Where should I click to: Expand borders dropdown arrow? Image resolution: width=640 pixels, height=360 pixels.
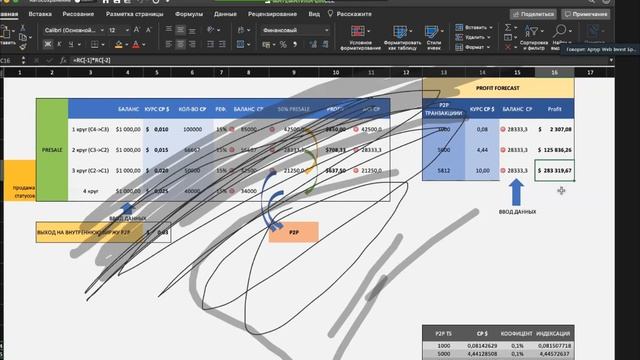click(103, 44)
